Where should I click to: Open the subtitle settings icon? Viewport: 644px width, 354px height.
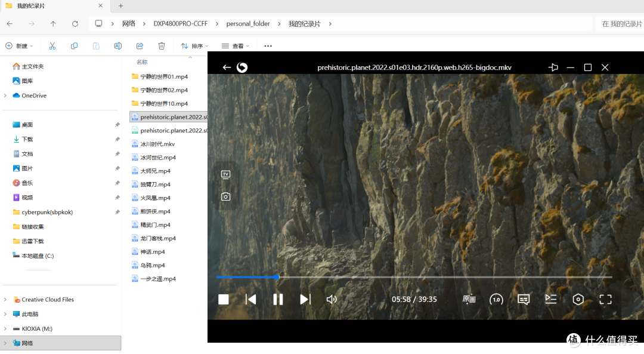(524, 299)
